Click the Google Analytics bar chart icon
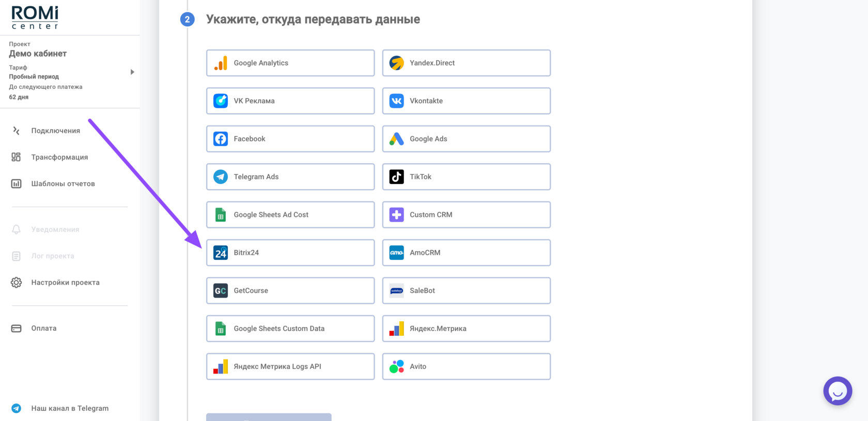The image size is (868, 421). (221, 63)
